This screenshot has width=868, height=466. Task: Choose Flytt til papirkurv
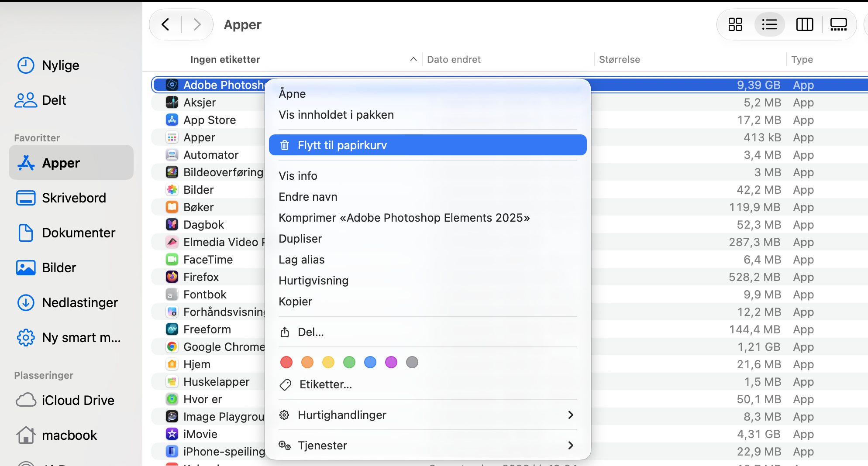pyautogui.click(x=428, y=145)
